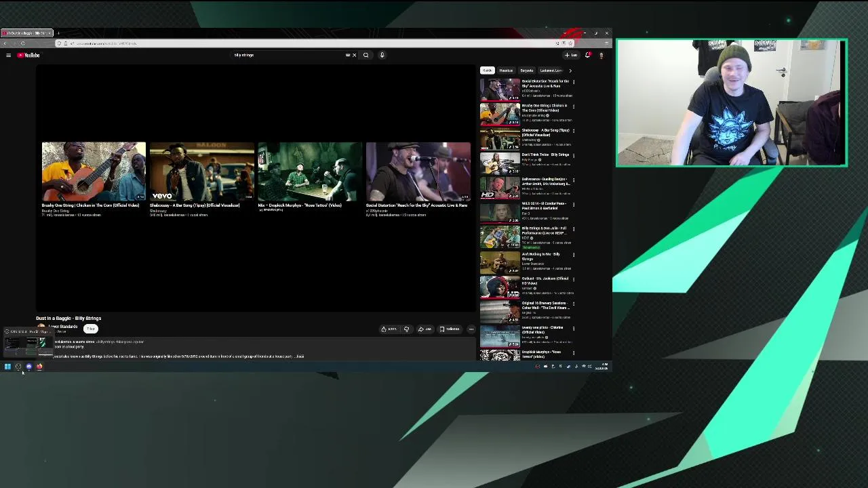Like the video with thumbs up

[389, 329]
